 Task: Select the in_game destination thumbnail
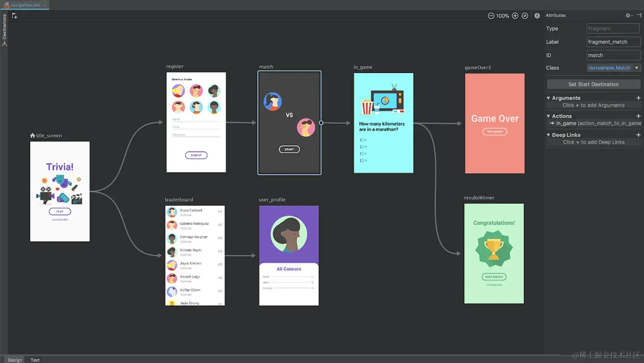(383, 123)
